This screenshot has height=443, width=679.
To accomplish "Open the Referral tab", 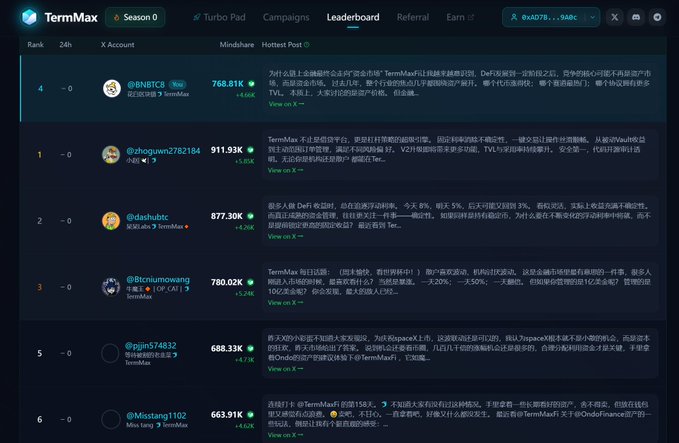I will pos(413,17).
